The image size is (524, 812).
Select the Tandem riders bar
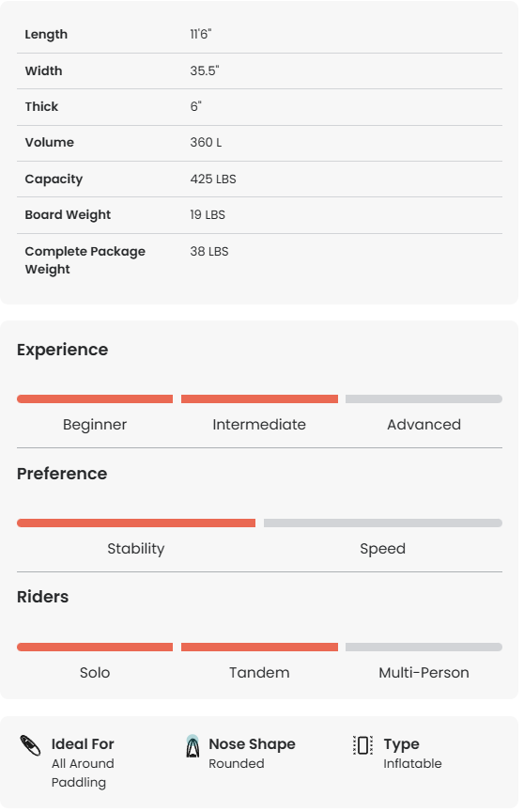(259, 647)
